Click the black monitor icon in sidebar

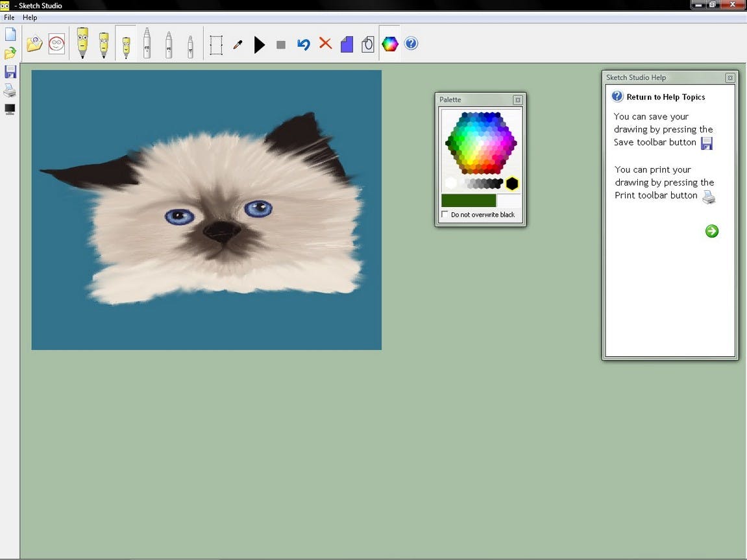[10, 109]
